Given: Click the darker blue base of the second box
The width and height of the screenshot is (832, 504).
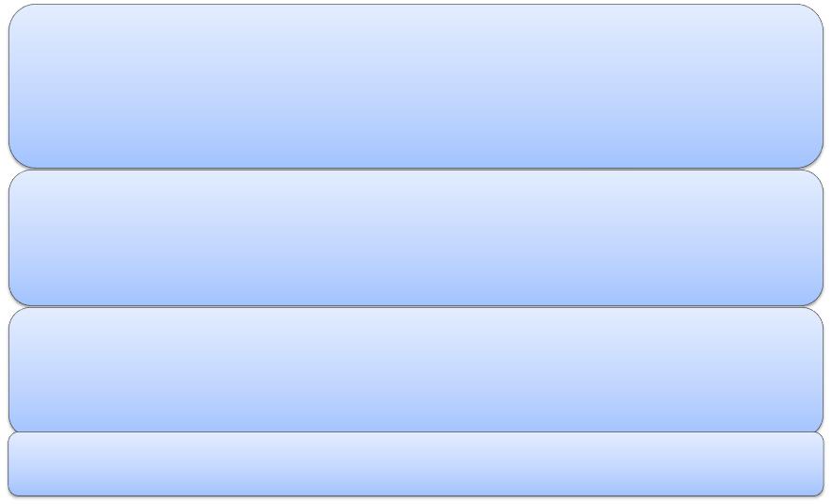Looking at the screenshot, I should (x=416, y=292).
